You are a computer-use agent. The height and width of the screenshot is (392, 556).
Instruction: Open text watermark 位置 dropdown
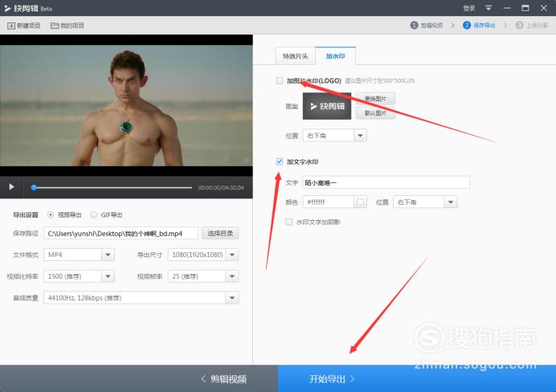(x=425, y=202)
